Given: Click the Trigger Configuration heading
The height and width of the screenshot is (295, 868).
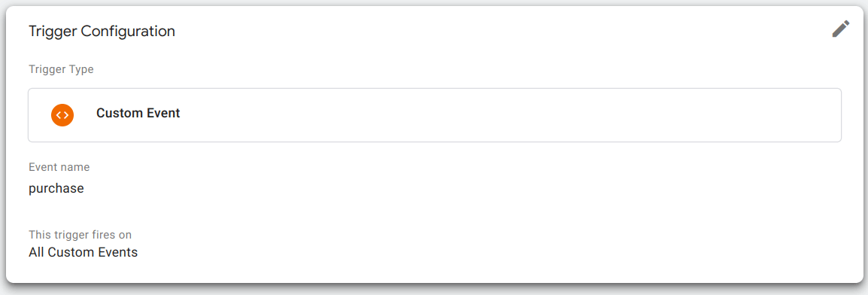Looking at the screenshot, I should click(102, 32).
